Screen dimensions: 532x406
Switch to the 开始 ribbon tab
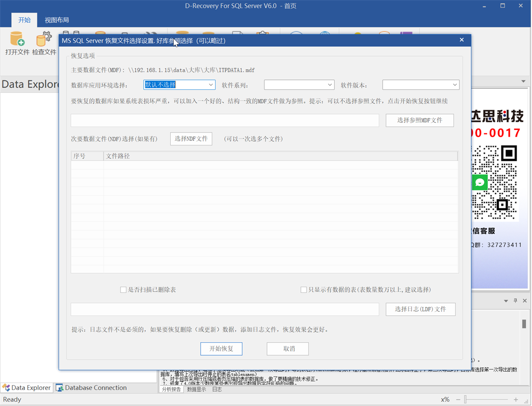coord(24,20)
